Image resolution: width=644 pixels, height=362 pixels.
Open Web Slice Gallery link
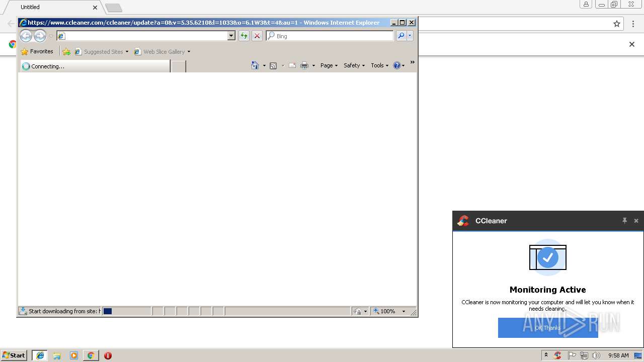point(162,51)
